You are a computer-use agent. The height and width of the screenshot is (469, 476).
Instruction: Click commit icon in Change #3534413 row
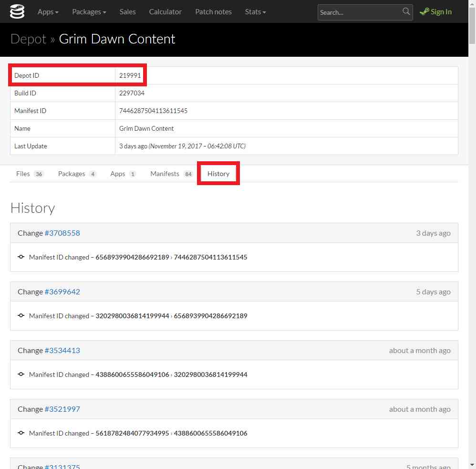tap(21, 375)
